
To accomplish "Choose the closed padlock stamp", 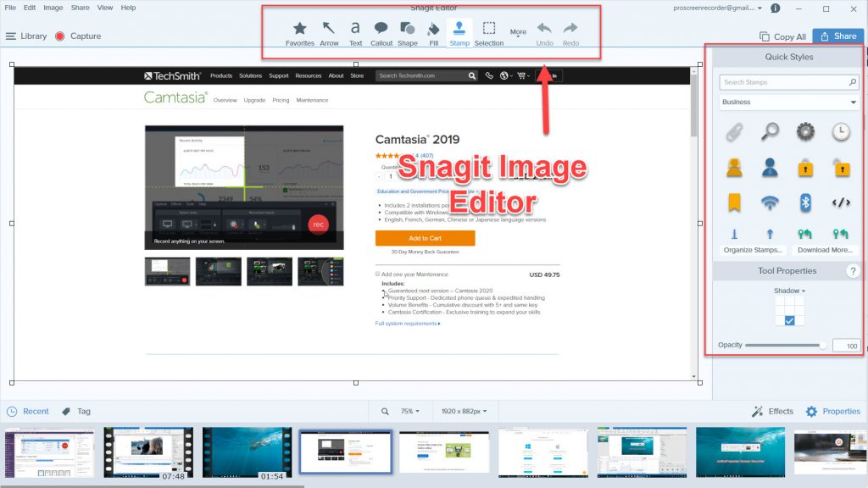I will [x=805, y=168].
